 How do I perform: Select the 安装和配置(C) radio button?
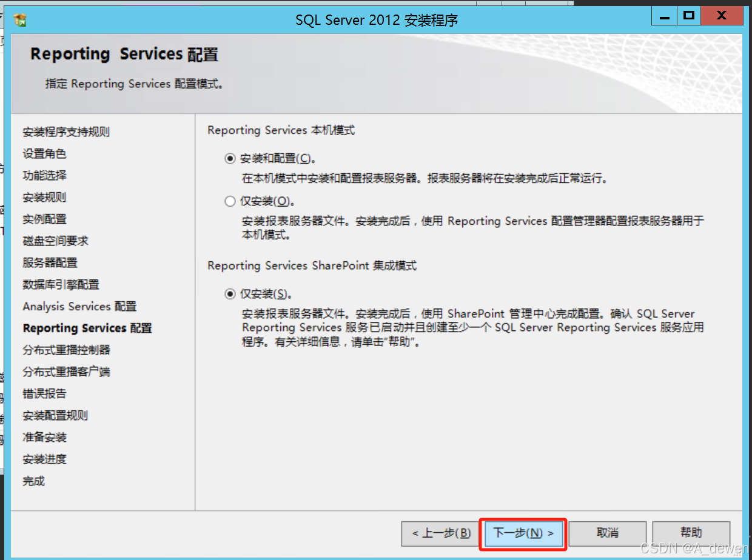point(230,159)
